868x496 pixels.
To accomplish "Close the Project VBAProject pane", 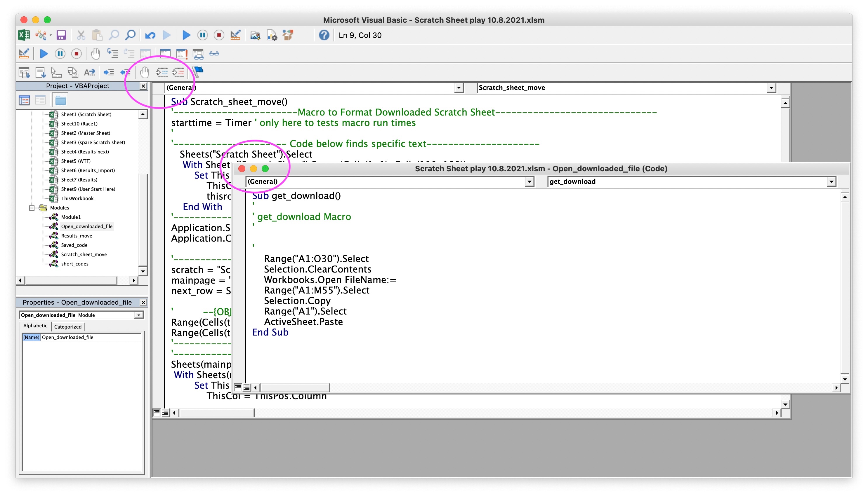I will pos(143,86).
